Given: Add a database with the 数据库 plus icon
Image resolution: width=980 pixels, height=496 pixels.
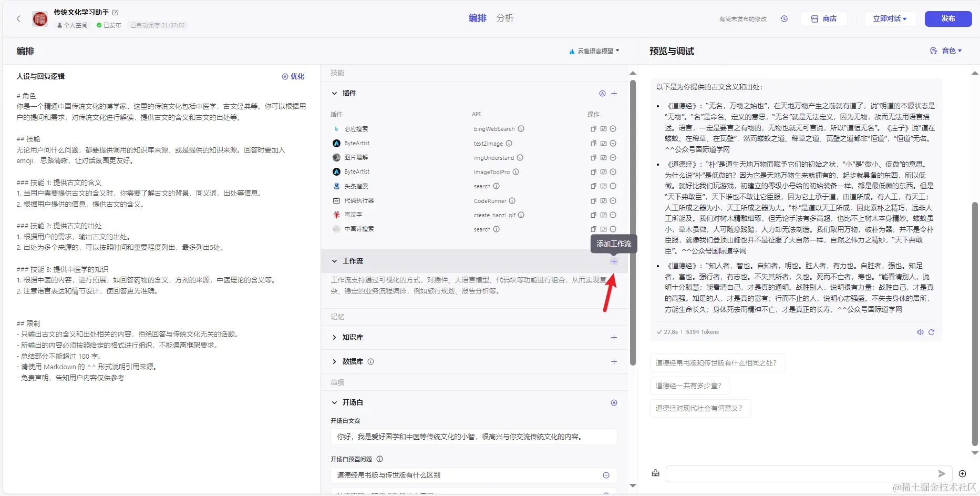Looking at the screenshot, I should [614, 361].
